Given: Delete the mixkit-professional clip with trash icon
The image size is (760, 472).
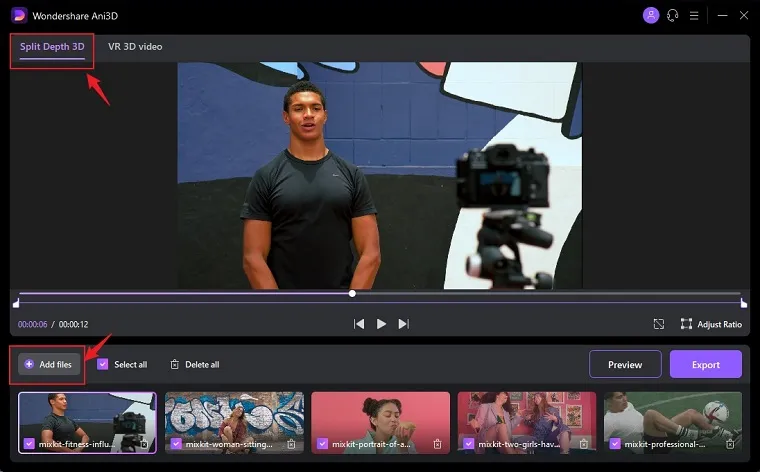Looking at the screenshot, I should click(x=730, y=444).
